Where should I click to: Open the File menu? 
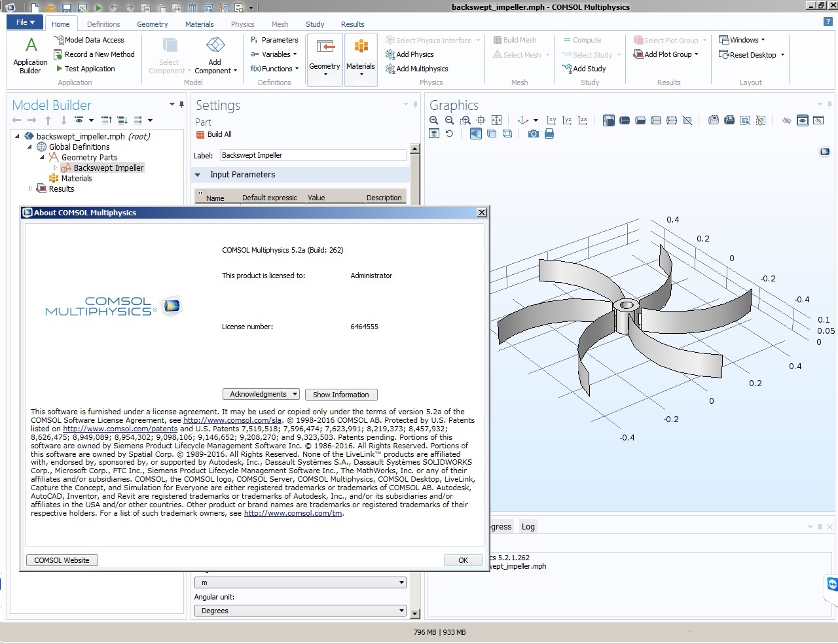click(25, 22)
